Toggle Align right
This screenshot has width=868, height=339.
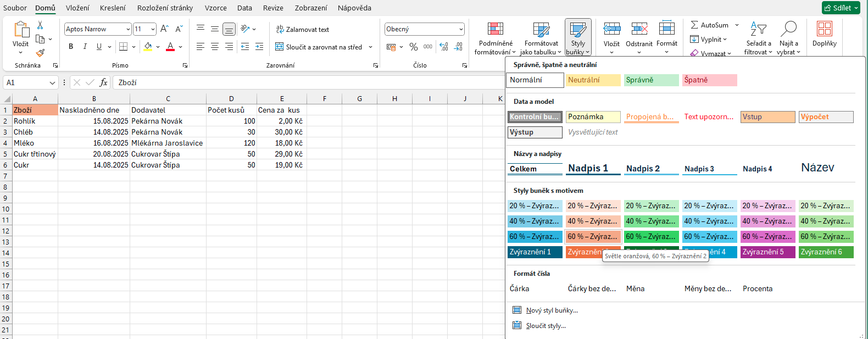[229, 47]
